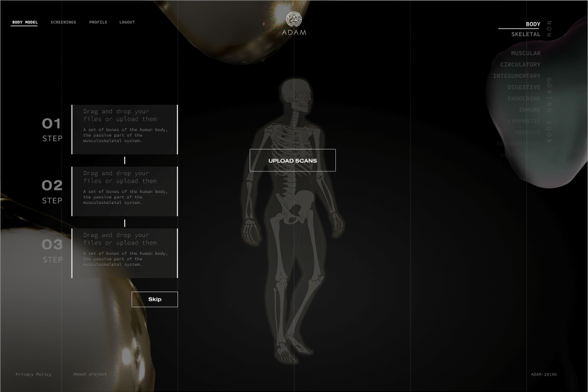Viewport: 588px width, 392px height.
Task: Skip the upload steps
Action: pyautogui.click(x=155, y=300)
